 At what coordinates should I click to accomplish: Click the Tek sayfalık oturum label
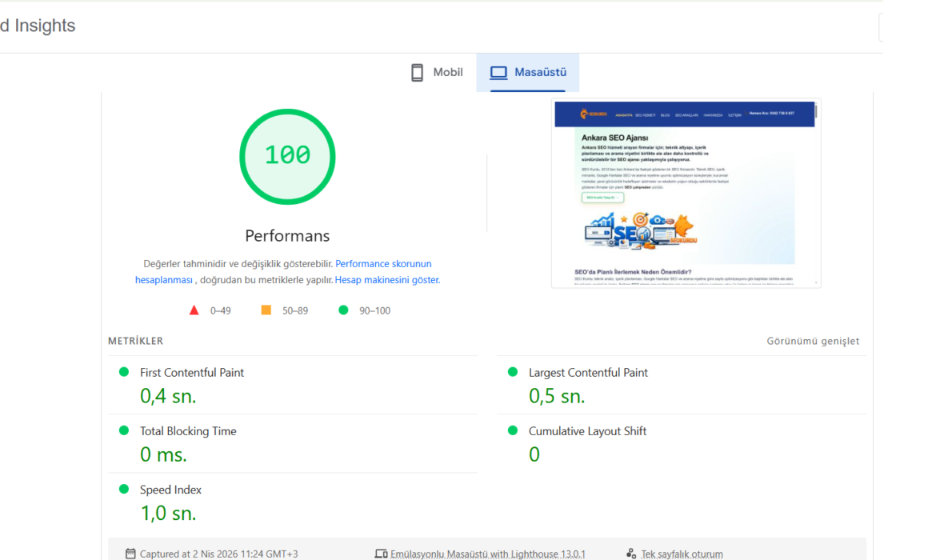tap(682, 554)
